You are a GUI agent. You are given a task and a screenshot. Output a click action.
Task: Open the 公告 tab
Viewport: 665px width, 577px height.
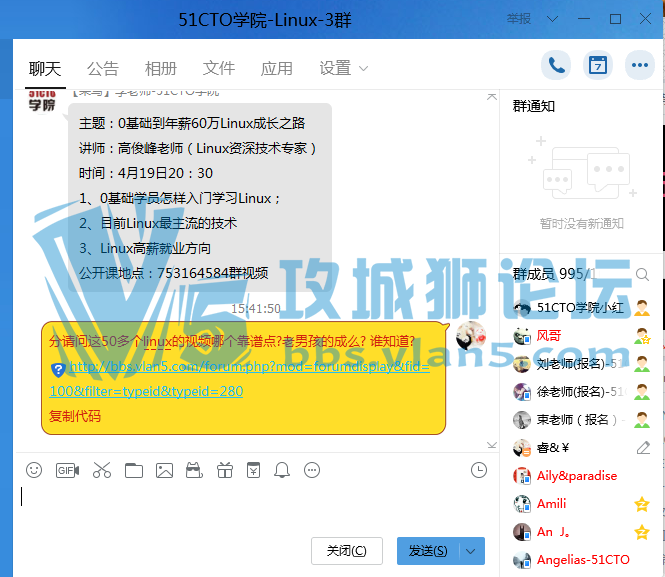pyautogui.click(x=103, y=68)
